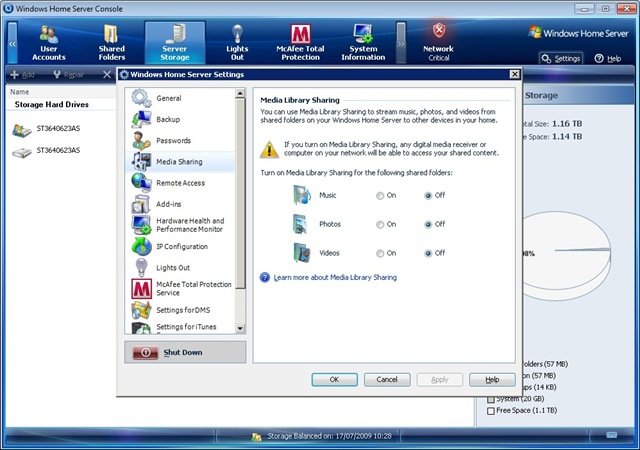Image resolution: width=640 pixels, height=450 pixels.
Task: Click the Shut Down button
Action: 185,352
